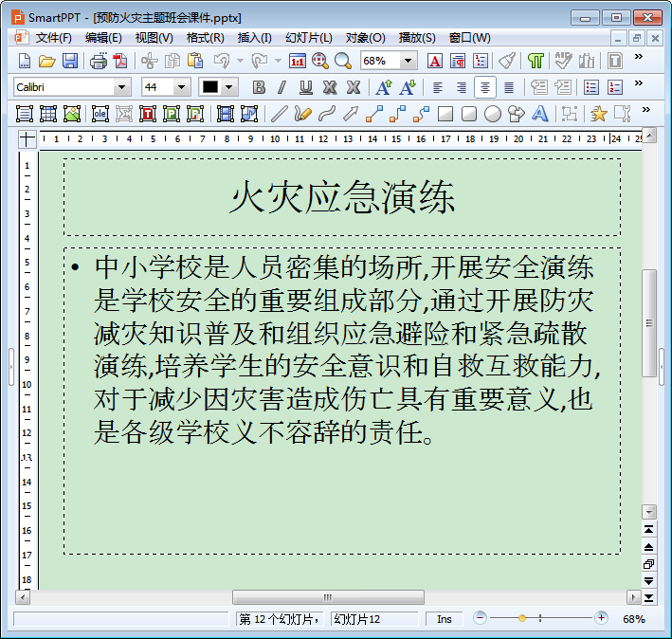672x639 pixels.
Task: Toggle numbered list formatting
Action: click(x=615, y=87)
